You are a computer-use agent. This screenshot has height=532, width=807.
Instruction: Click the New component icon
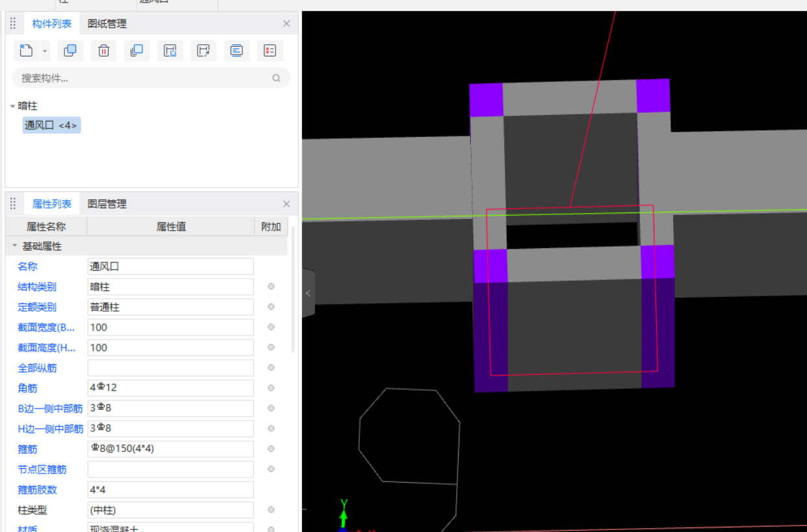pyautogui.click(x=26, y=51)
